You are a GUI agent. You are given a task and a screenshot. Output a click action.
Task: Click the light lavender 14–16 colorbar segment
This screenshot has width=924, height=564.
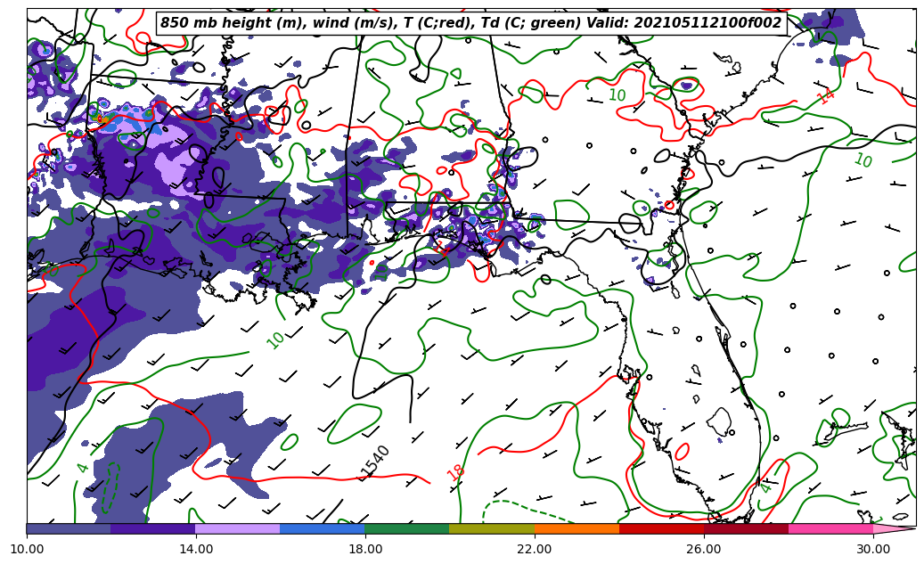[x=238, y=528]
